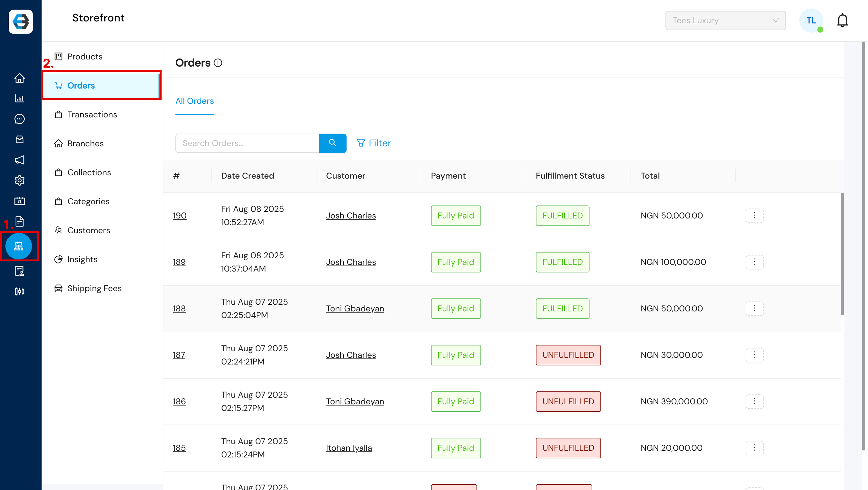Select the All Orders tab
The height and width of the screenshot is (490, 868).
[x=194, y=101]
